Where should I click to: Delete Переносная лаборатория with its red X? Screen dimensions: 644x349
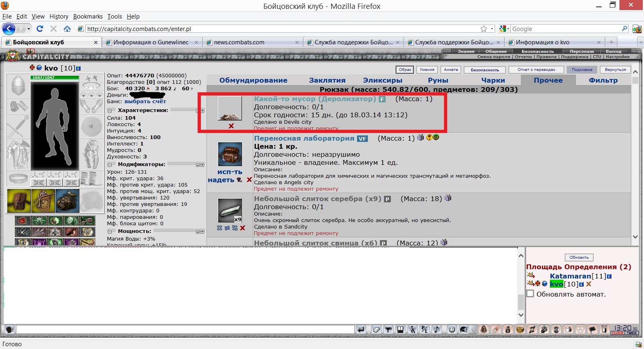(249, 180)
